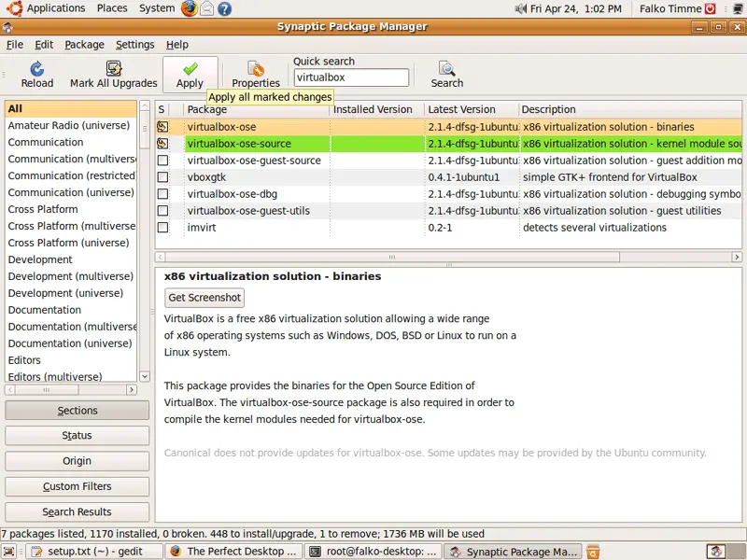Click the trash icon in the bottom panel
747x560 pixels.
tap(593, 552)
